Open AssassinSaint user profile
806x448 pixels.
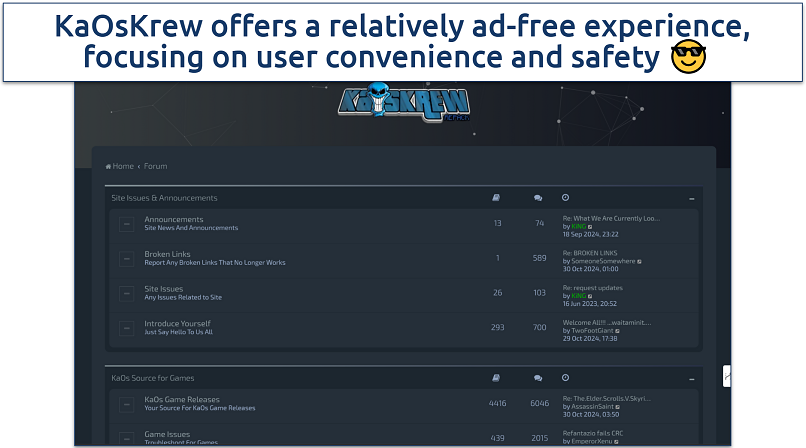[x=592, y=406]
